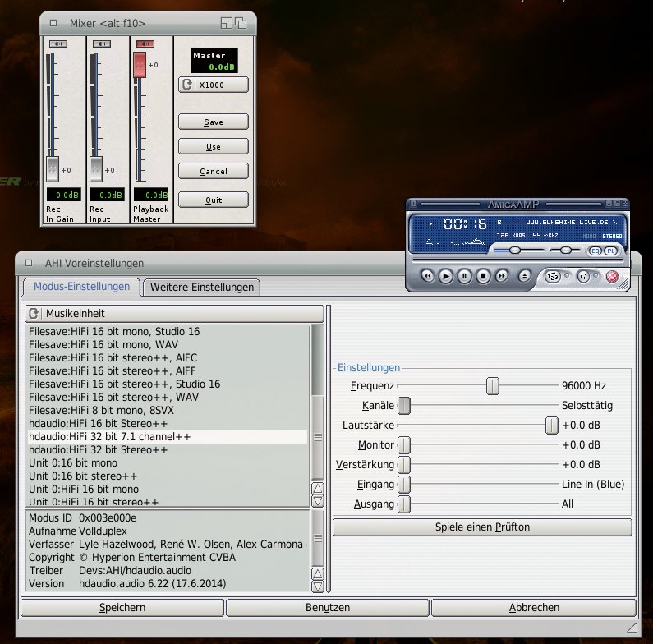
Task: Open the AmigaAMP playlist via PL
Action: [611, 250]
